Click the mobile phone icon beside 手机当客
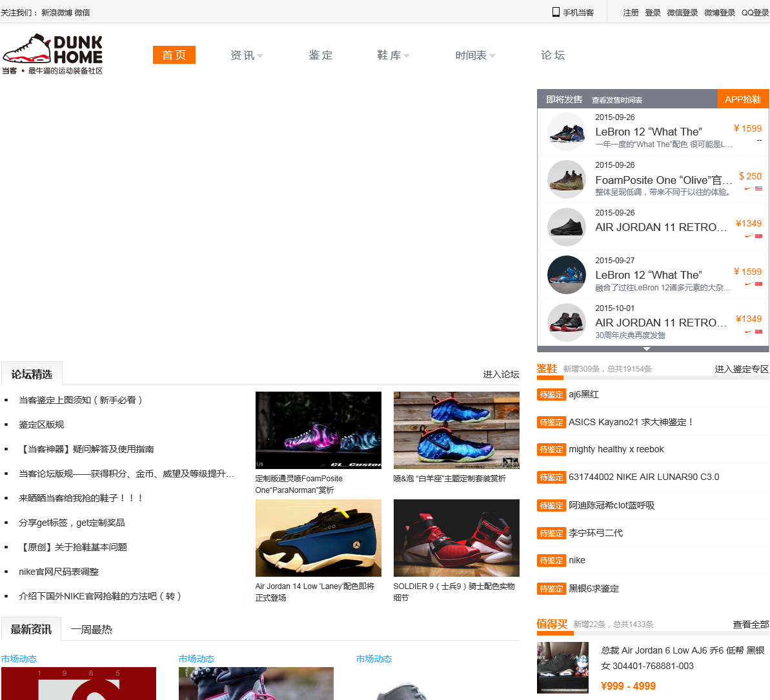 coord(556,12)
